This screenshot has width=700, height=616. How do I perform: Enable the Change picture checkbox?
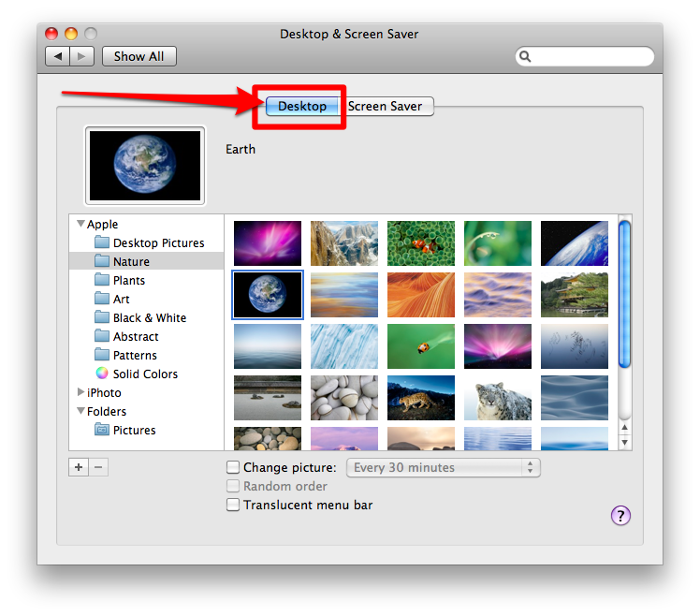233,467
